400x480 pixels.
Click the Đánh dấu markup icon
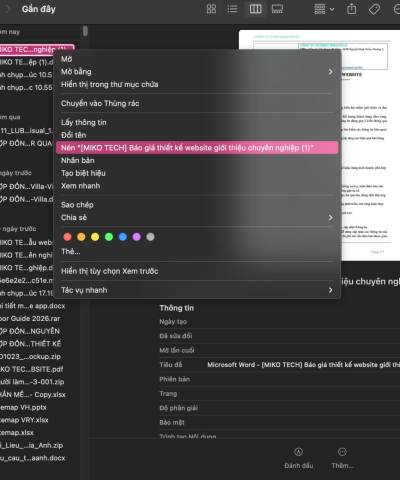tap(299, 452)
